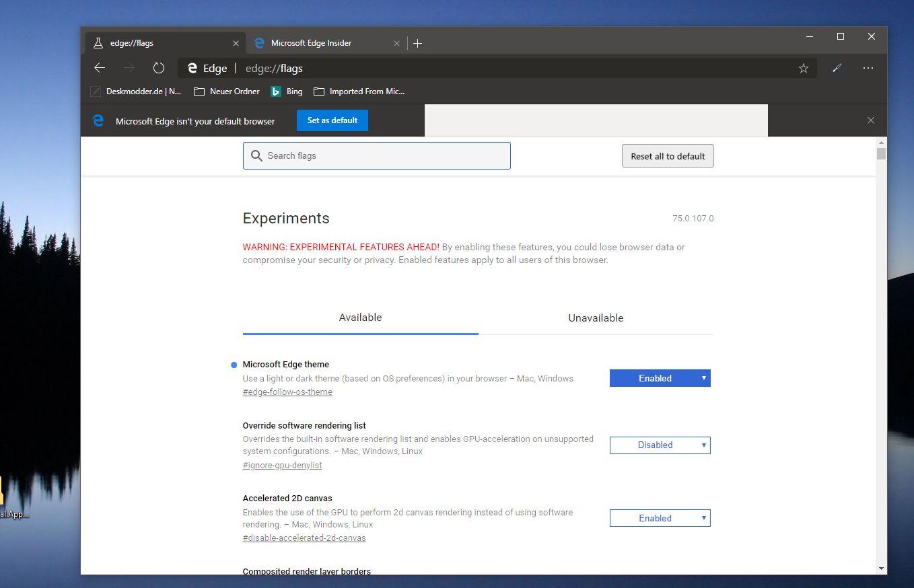
Task: Dismiss the default browser notification bar
Action: click(x=871, y=120)
